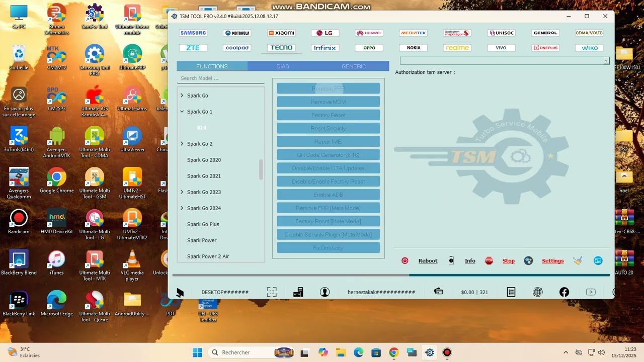Open the Windows Start menu
644x362 pixels.
197,352
